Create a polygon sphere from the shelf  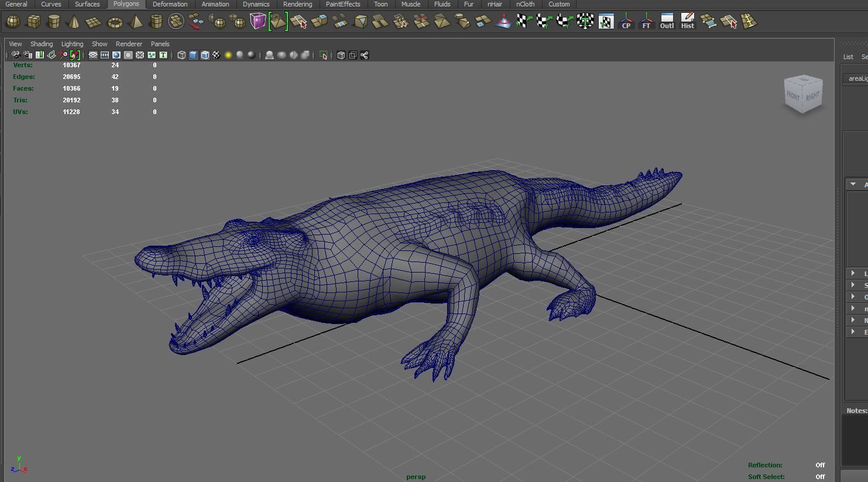[x=13, y=22]
